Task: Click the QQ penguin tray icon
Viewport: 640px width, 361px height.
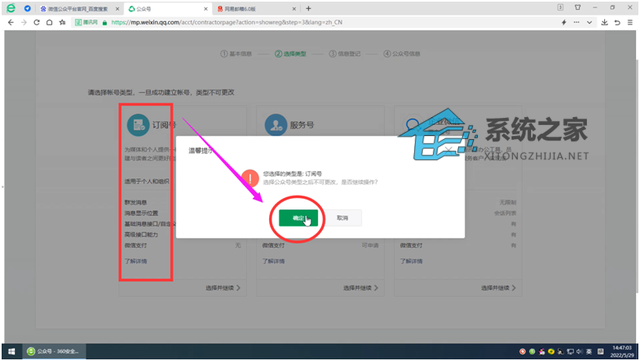Action: [542, 352]
